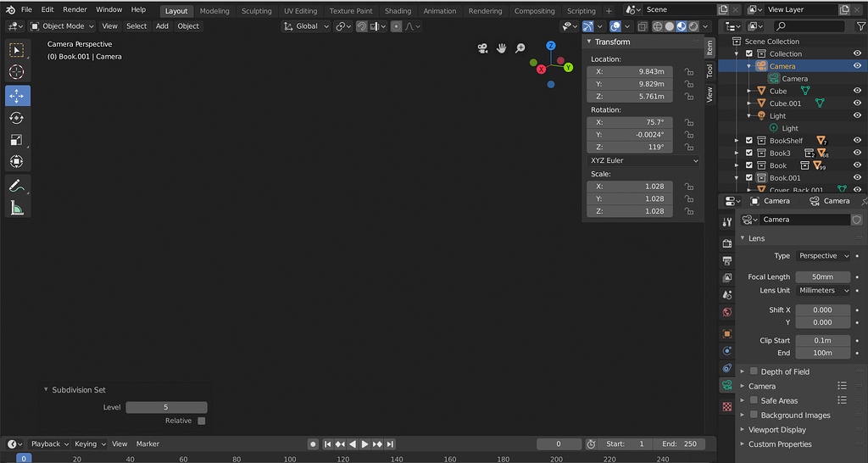The image size is (868, 463).
Task: Click the Focal Length 50mm field
Action: pyautogui.click(x=822, y=277)
